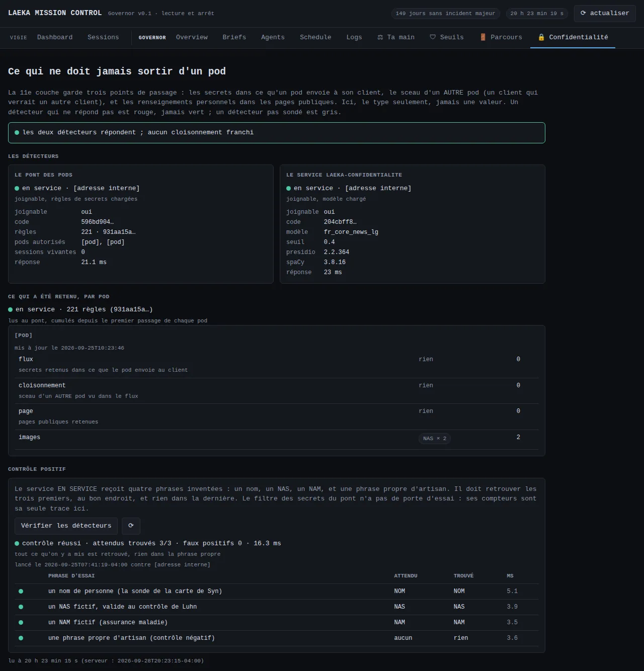Open the Seuils tab with the shield icon
The image size is (644, 671).
(447, 37)
